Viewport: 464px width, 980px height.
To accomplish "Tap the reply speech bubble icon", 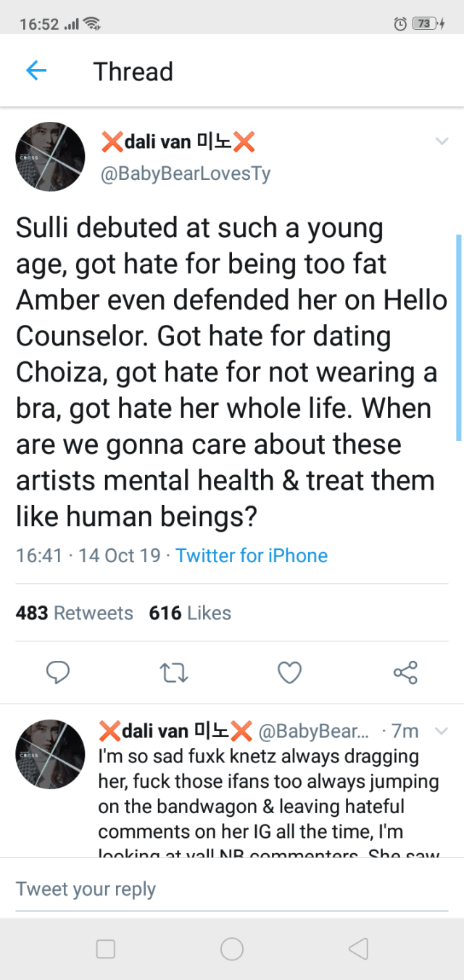I will 57,673.
